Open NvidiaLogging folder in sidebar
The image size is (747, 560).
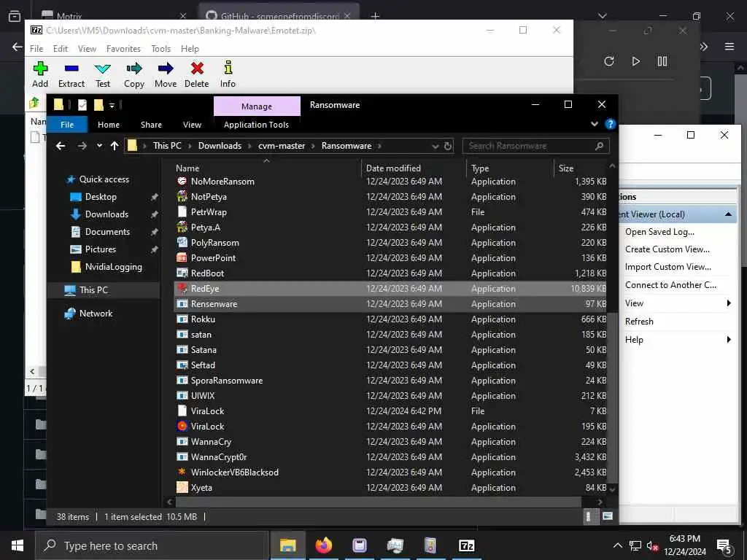[x=113, y=267]
